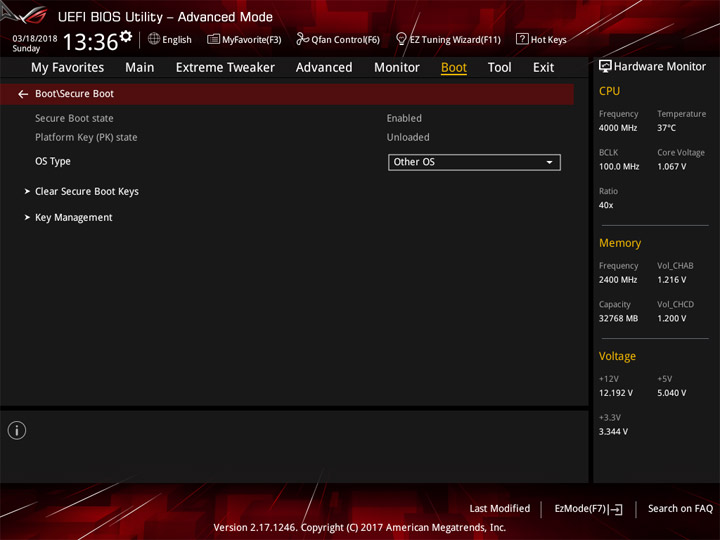Click the Enabled state value
This screenshot has height=540, width=720.
click(x=404, y=118)
